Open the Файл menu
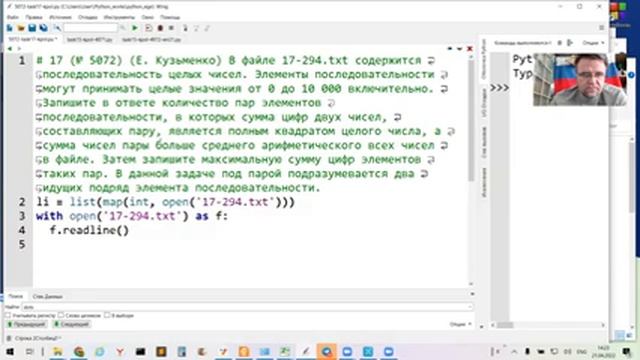 13,17
